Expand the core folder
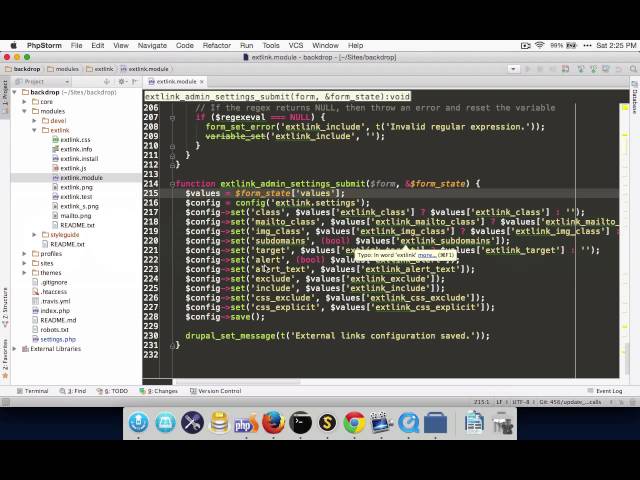Viewport: 640px width, 480px height. [x=24, y=102]
